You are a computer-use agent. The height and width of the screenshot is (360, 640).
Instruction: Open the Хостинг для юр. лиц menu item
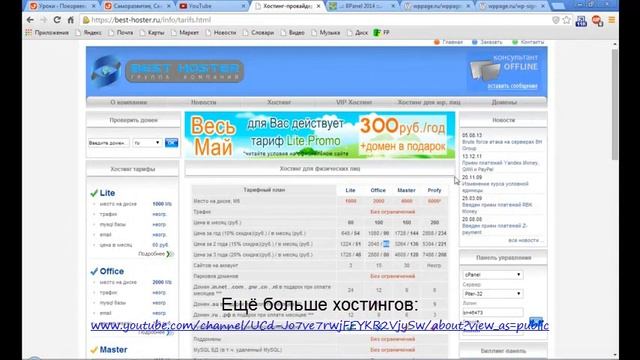click(429, 102)
